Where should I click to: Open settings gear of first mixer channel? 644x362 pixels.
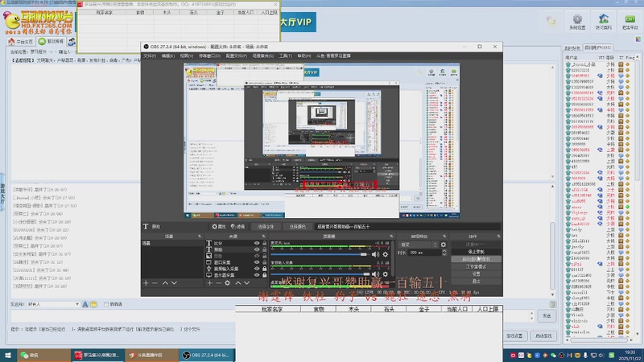(386, 254)
